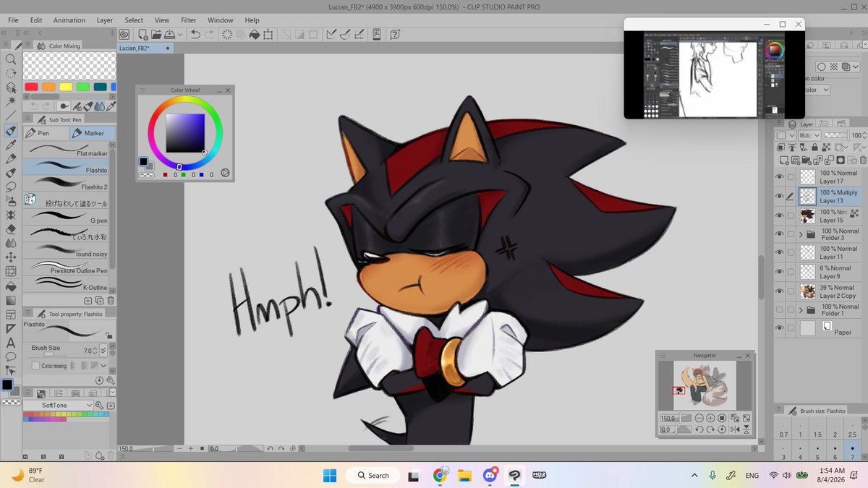Create new raster layer icon

(x=784, y=160)
